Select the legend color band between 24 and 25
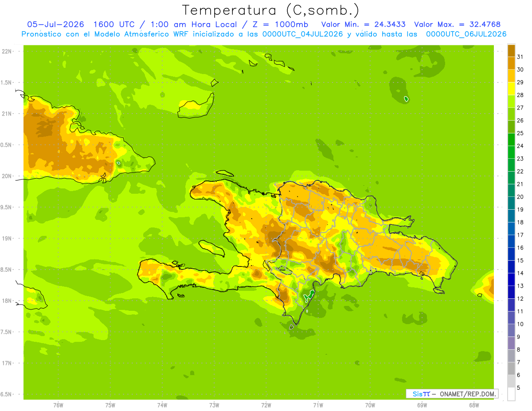This screenshot has width=532, height=411. (x=511, y=139)
